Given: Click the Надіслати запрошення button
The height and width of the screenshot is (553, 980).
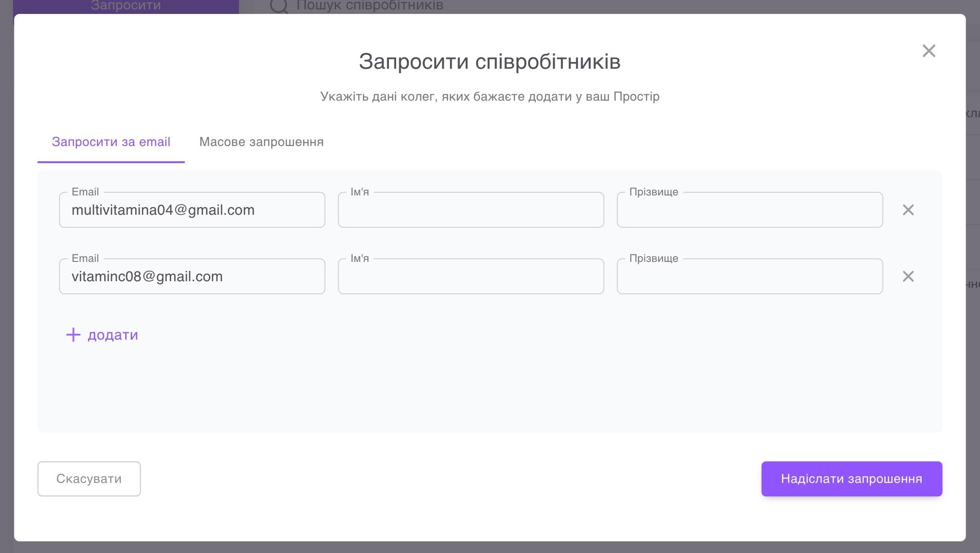Looking at the screenshot, I should click(852, 478).
